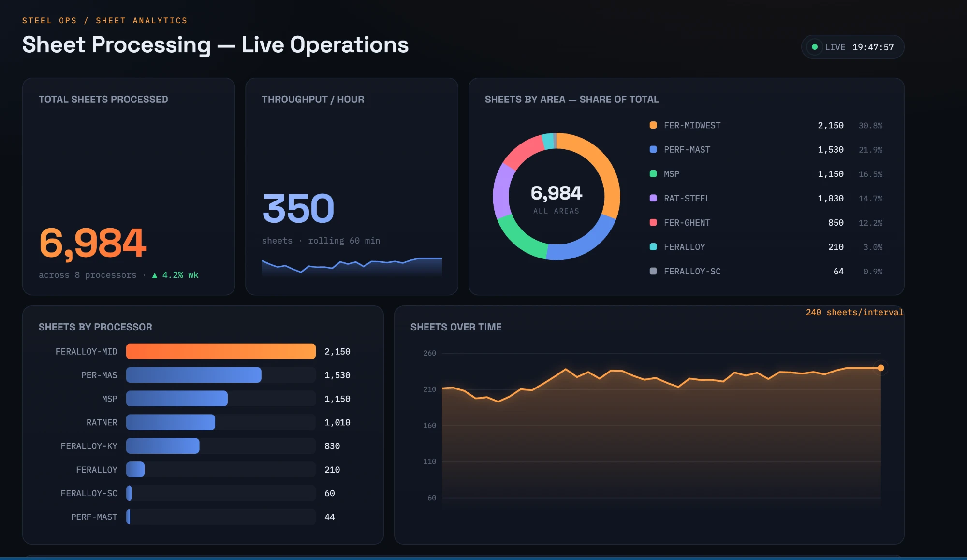Click the LIVE 19:47:57 status pill
The width and height of the screenshot is (967, 560).
853,47
